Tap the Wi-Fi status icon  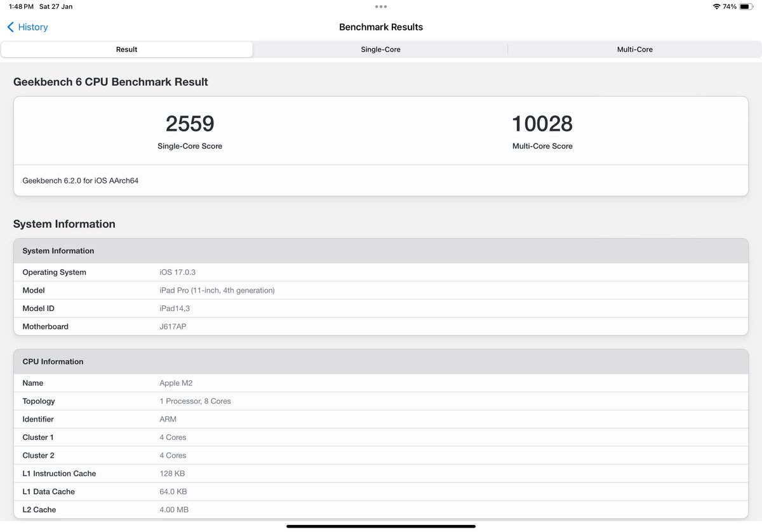click(x=716, y=6)
